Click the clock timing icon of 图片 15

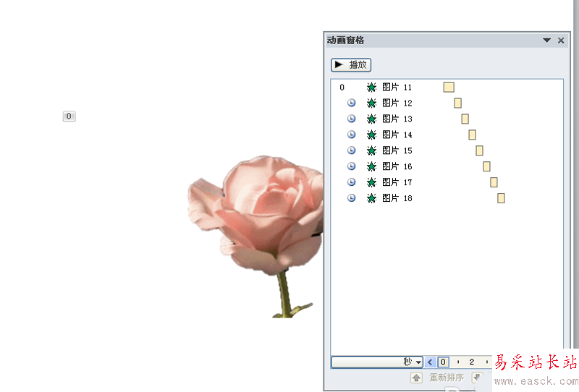pyautogui.click(x=352, y=150)
